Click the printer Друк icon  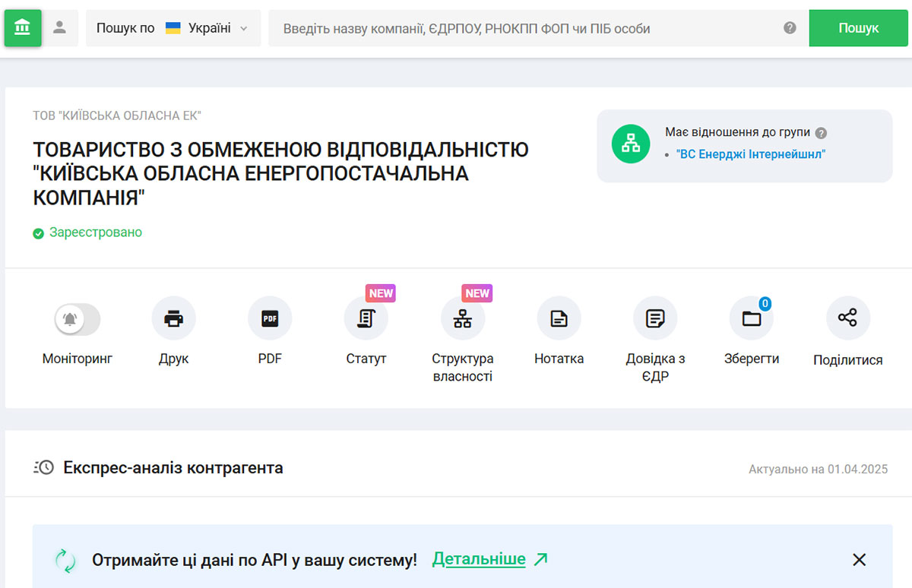173,318
